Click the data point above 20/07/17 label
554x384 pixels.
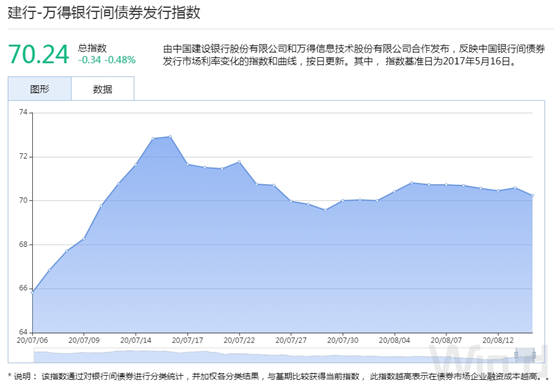[188, 164]
